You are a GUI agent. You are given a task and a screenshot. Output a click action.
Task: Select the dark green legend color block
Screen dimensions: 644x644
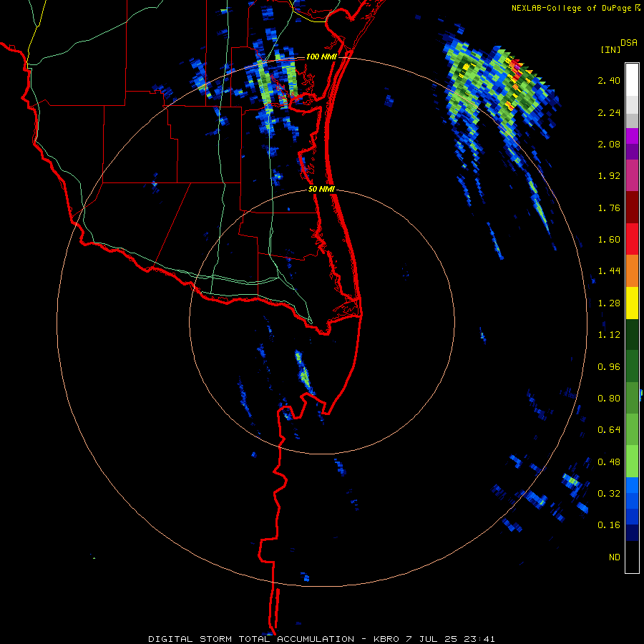(632, 334)
